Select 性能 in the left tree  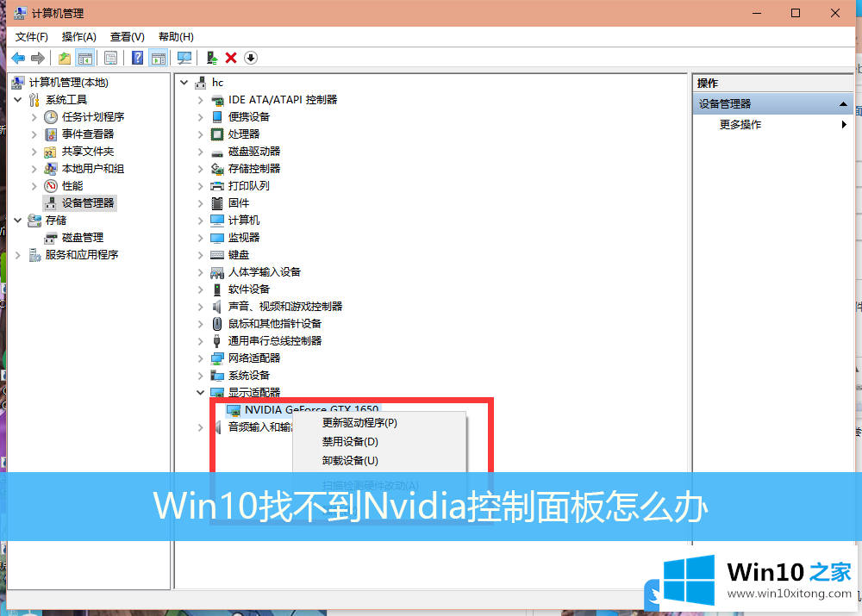point(72,186)
